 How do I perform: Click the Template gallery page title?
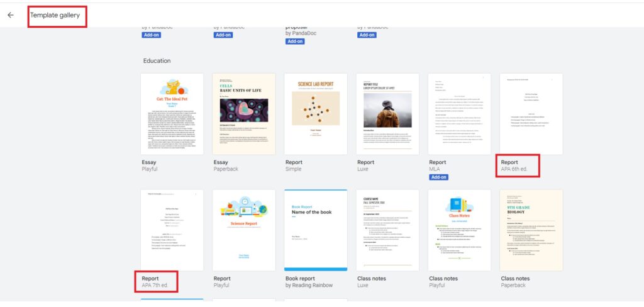(x=55, y=15)
